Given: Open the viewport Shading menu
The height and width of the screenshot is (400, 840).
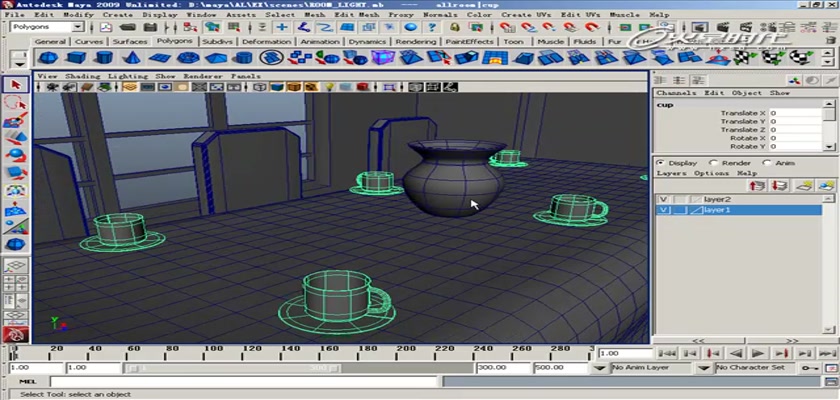Looking at the screenshot, I should tap(82, 76).
